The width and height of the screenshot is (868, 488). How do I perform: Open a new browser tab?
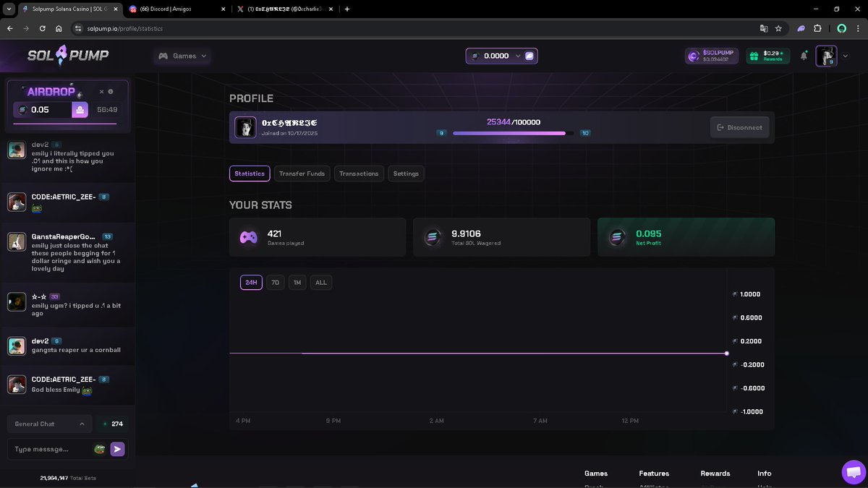pyautogui.click(x=347, y=9)
